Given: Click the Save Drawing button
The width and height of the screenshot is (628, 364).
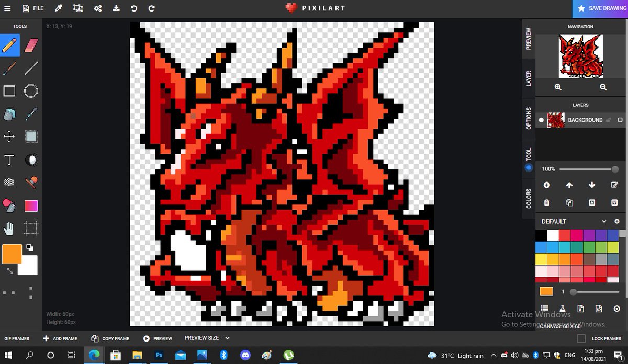Looking at the screenshot, I should tap(600, 8).
